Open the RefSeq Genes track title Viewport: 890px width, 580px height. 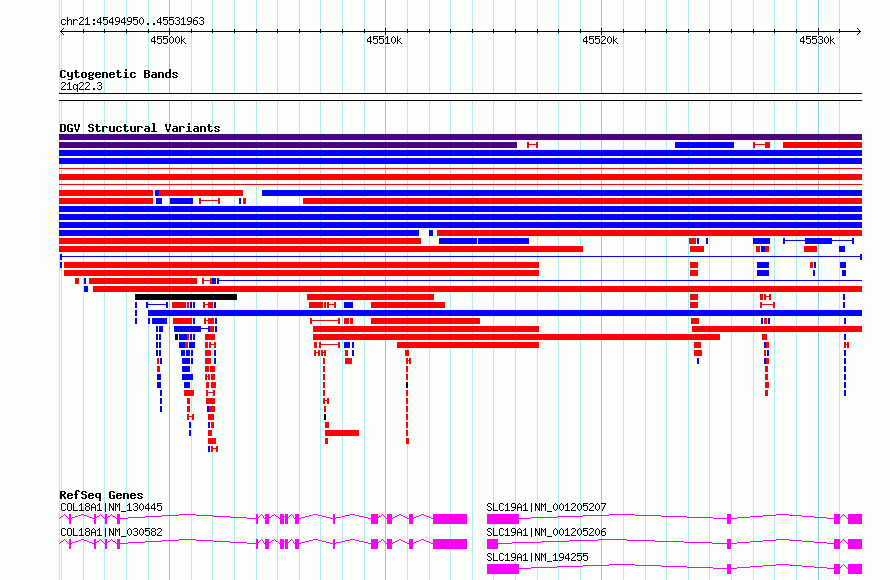coord(101,495)
